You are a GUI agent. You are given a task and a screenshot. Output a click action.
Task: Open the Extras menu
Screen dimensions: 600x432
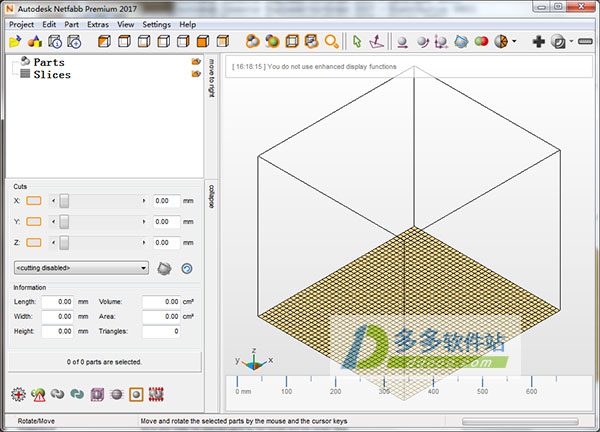pos(98,24)
